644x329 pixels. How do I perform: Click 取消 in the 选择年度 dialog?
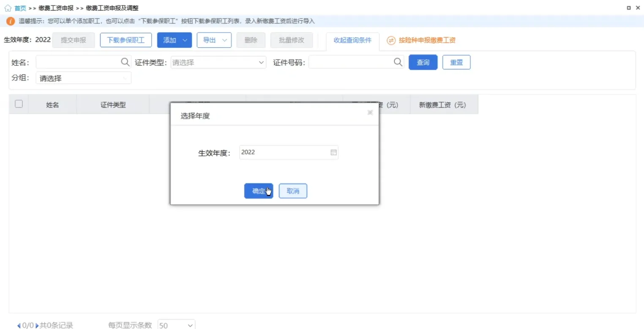coord(293,191)
